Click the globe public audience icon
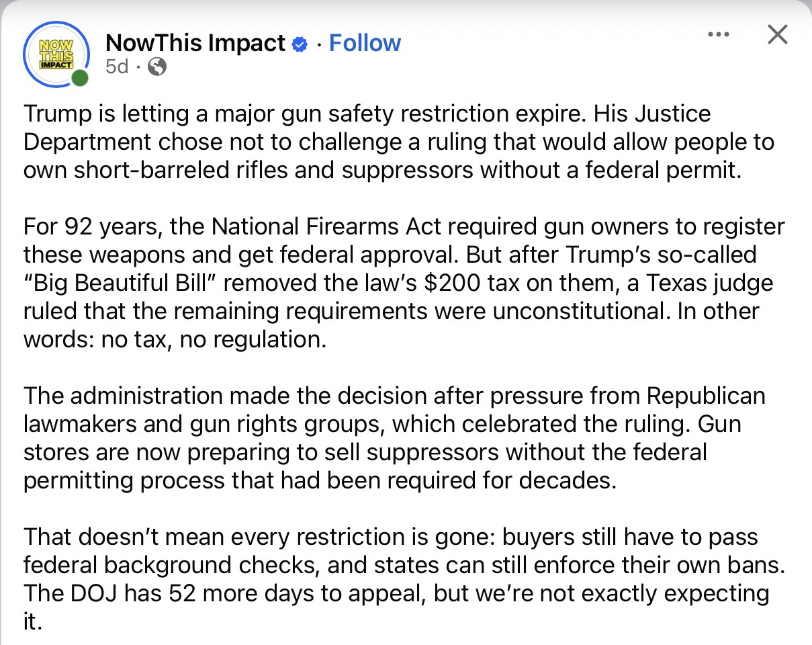The image size is (812, 645). point(156,67)
